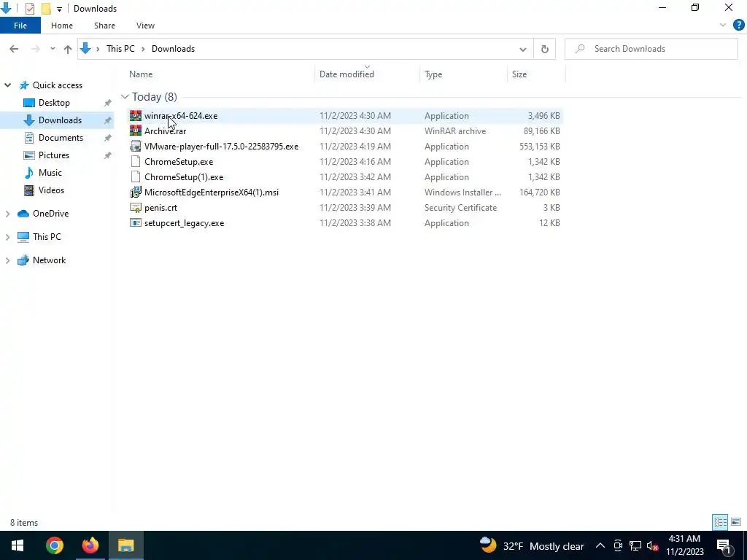
Task: Select the MicrosoftEdgeEnterpriseX64(1).msi icon
Action: (135, 192)
